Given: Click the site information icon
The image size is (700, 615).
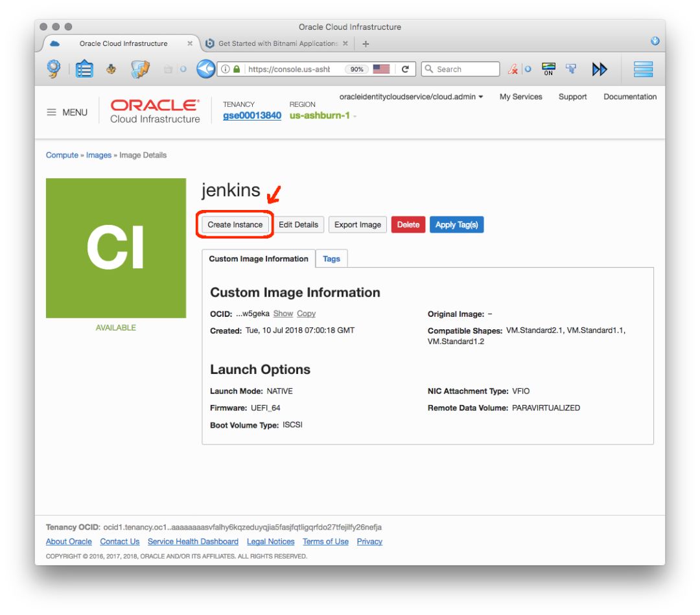Looking at the screenshot, I should [226, 69].
